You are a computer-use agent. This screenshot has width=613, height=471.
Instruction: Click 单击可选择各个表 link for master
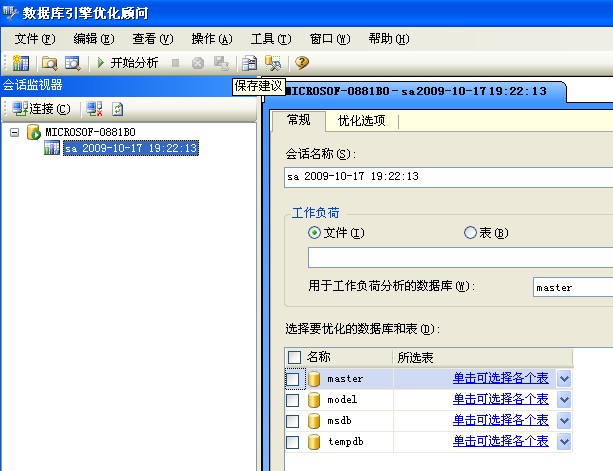(501, 378)
